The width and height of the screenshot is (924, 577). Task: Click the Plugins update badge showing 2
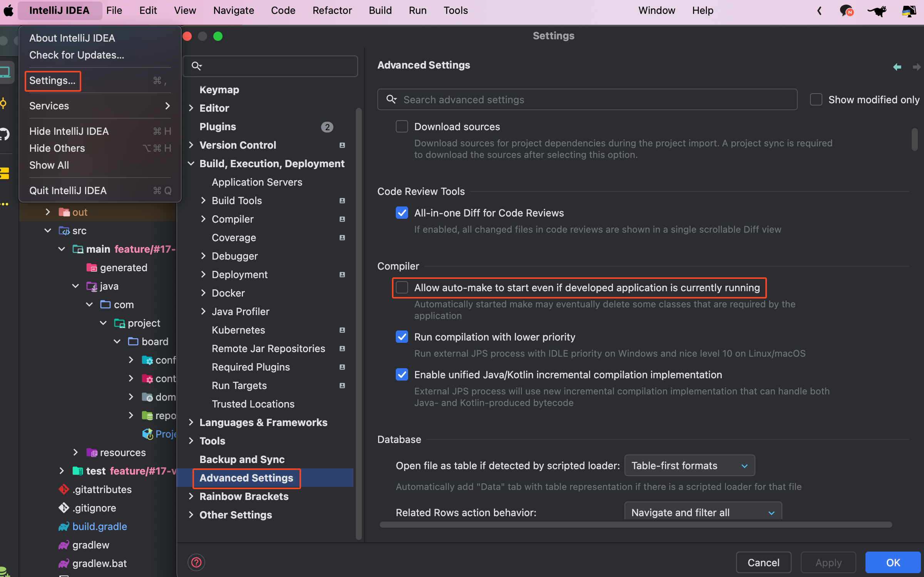coord(327,127)
